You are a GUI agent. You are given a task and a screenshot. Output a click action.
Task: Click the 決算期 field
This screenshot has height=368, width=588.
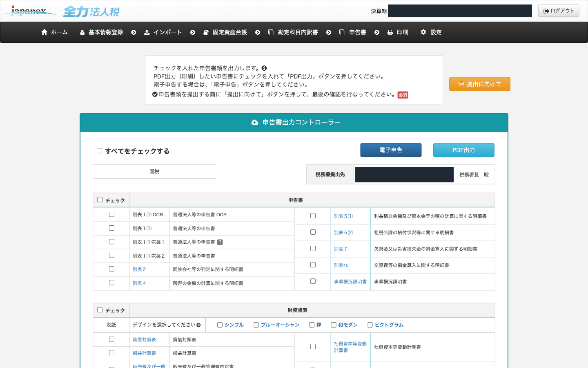point(460,11)
